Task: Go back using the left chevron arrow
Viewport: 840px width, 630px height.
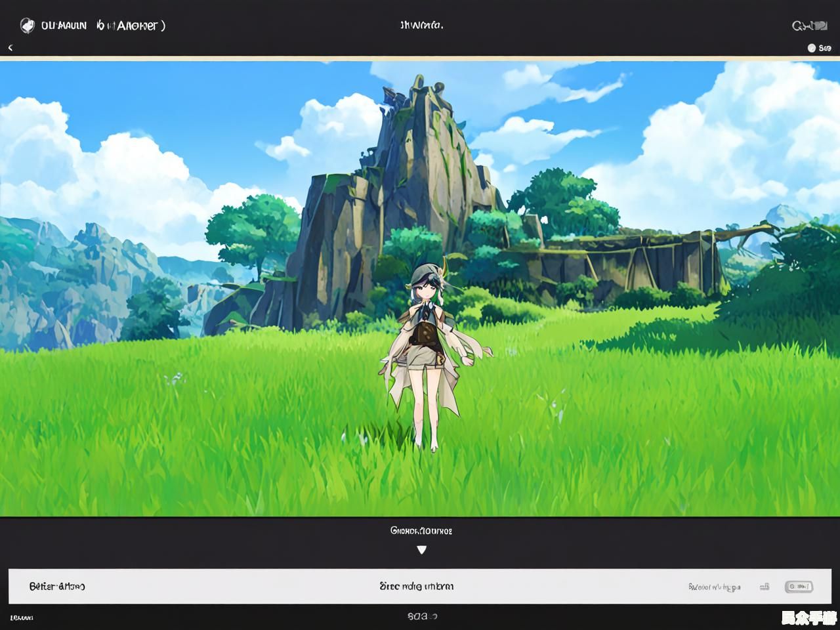Action: pyautogui.click(x=10, y=48)
